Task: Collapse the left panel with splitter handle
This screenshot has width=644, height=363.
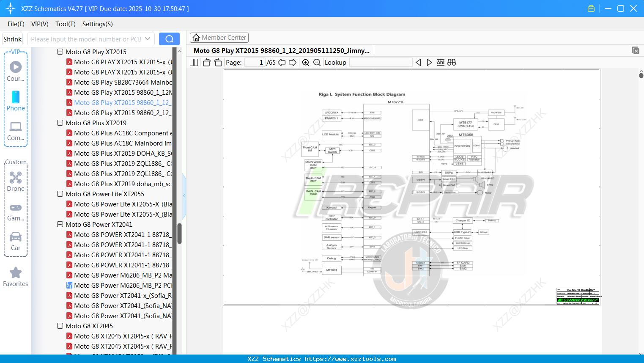Action: [x=184, y=195]
